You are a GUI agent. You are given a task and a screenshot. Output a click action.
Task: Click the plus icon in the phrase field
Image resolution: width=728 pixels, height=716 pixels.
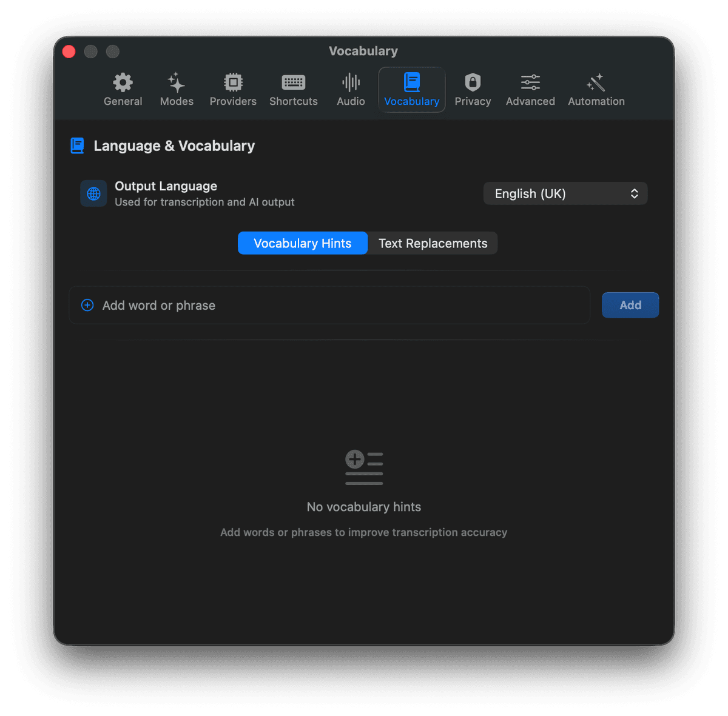87,305
